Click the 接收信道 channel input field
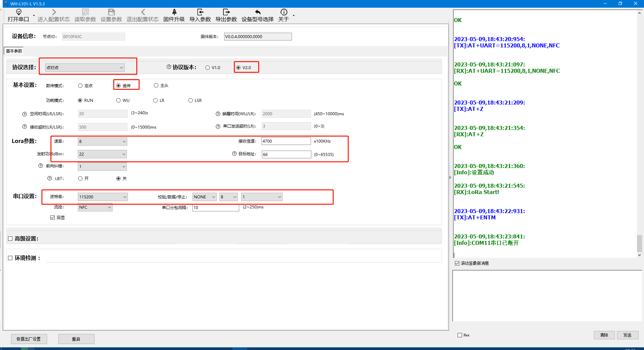The image size is (644, 350). pyautogui.click(x=286, y=141)
